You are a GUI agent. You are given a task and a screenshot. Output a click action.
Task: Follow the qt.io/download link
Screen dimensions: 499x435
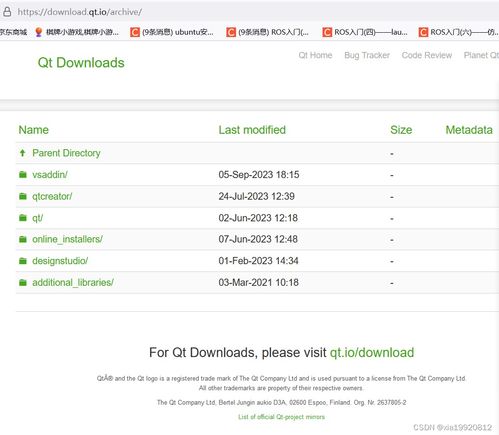tap(372, 353)
